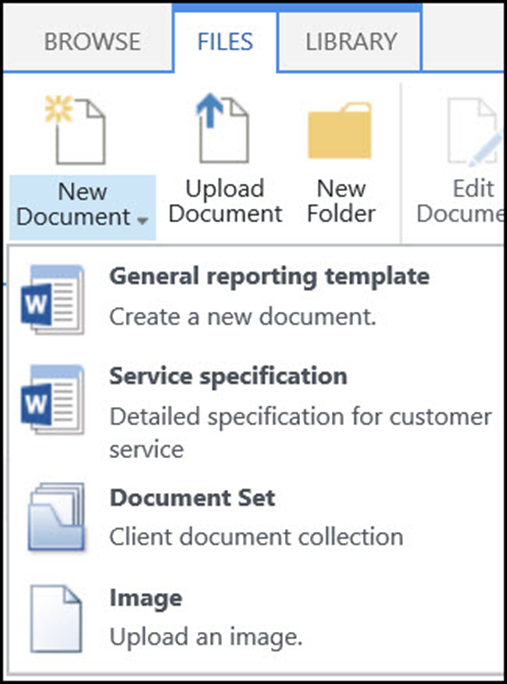
Task: Pick Document Set from the dropdown list
Action: (255, 517)
